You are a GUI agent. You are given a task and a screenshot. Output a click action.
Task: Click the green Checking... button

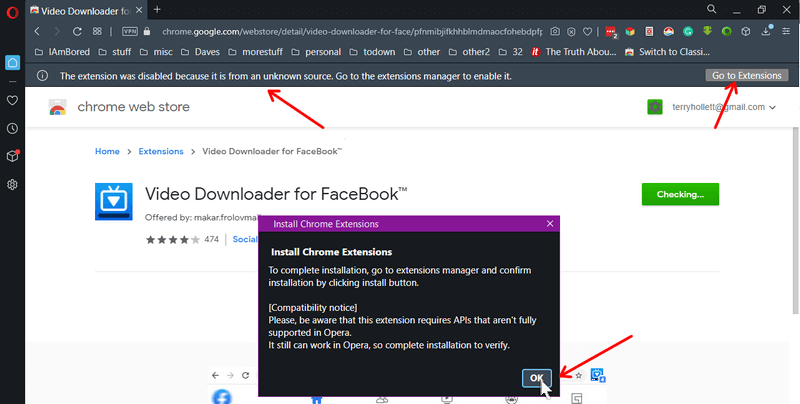[x=680, y=194]
